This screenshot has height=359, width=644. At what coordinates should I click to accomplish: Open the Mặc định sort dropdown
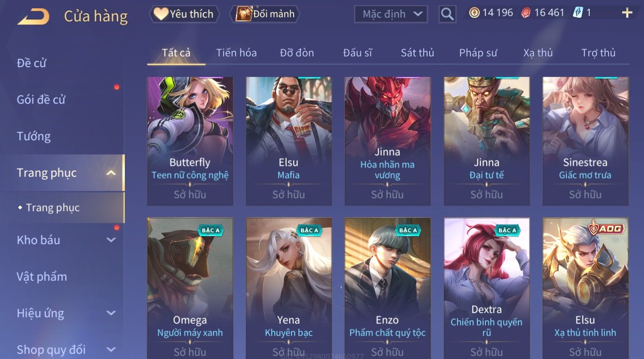pyautogui.click(x=391, y=14)
